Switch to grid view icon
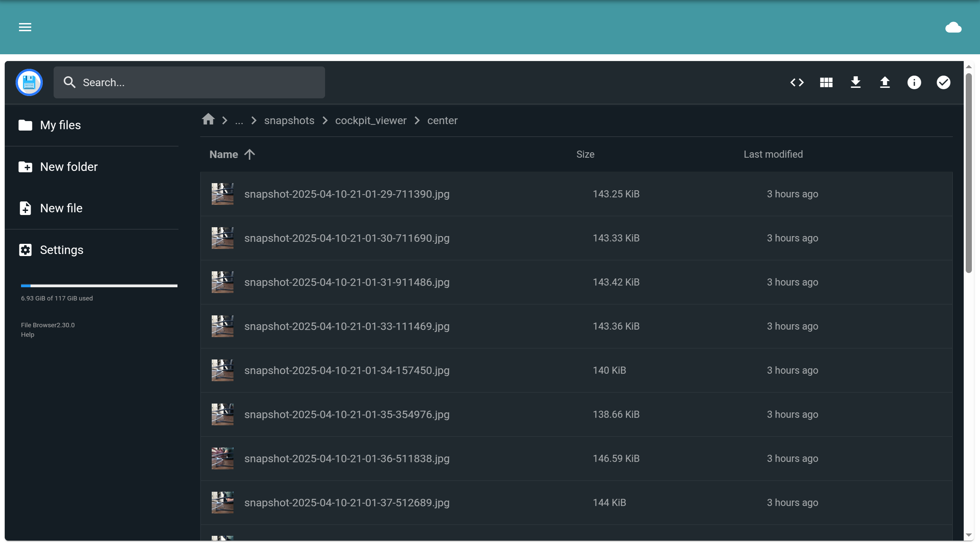 point(826,82)
